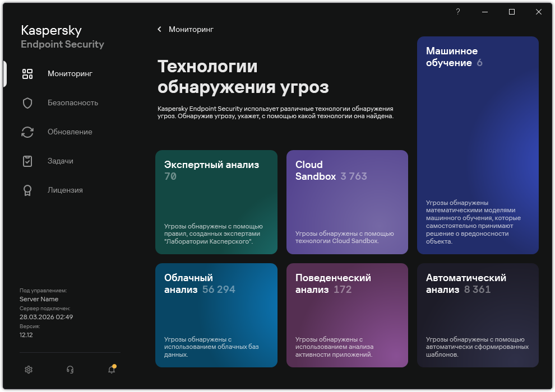Click the connection date 28.03.2026 02:49
The width and height of the screenshot is (555, 392).
47,317
